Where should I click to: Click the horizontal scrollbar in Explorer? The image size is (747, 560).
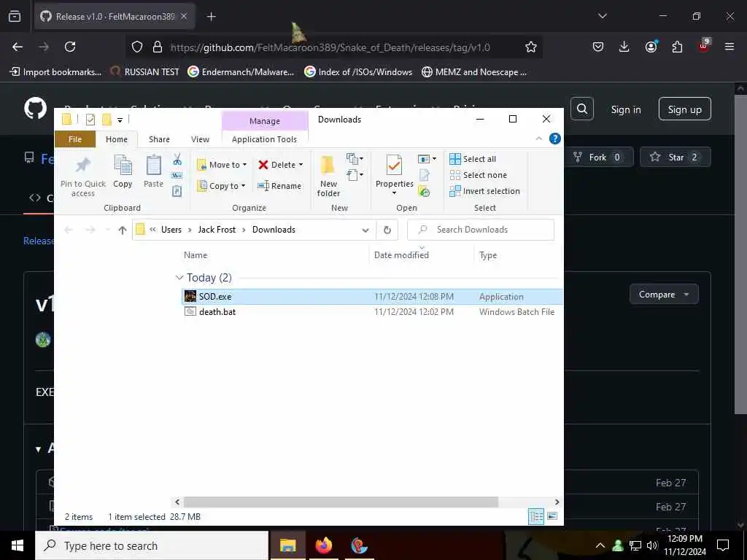point(341,502)
